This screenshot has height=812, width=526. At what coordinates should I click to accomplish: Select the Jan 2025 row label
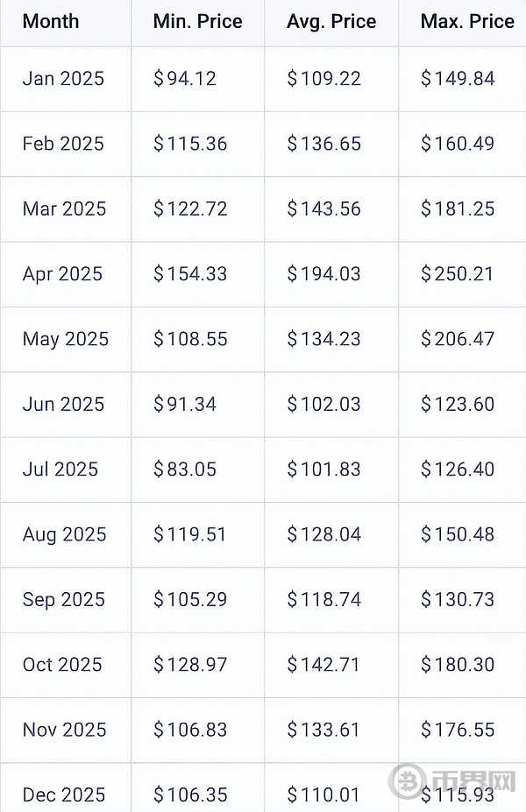click(x=63, y=79)
